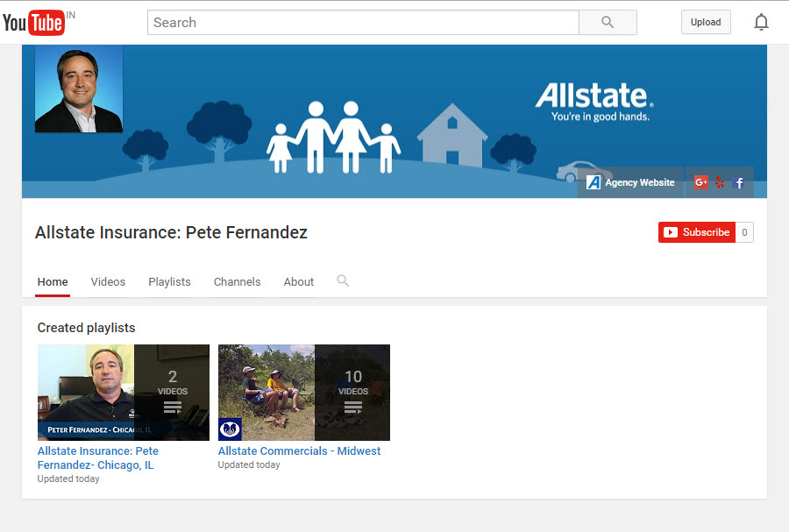Click the channel search magnifier icon

[x=343, y=280]
